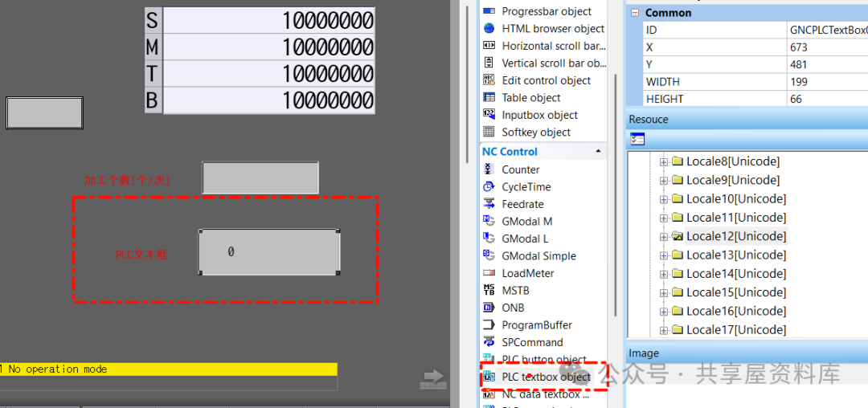Choose the NC data textbox icon
The image size is (868, 408).
click(x=489, y=394)
